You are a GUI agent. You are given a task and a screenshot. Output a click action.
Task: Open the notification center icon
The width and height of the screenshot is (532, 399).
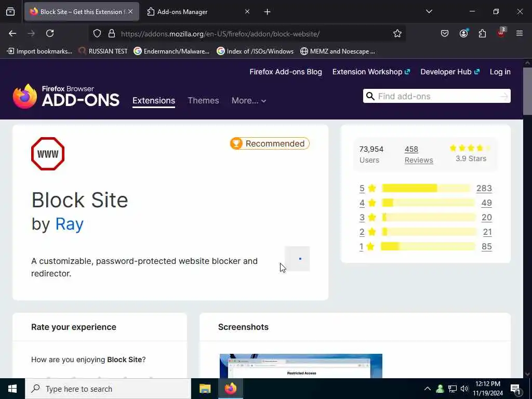(516, 389)
